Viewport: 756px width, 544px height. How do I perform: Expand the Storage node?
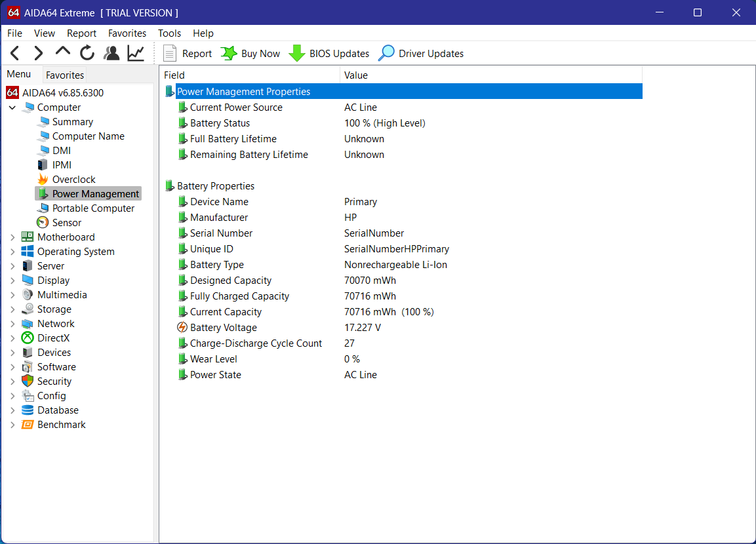[12, 309]
